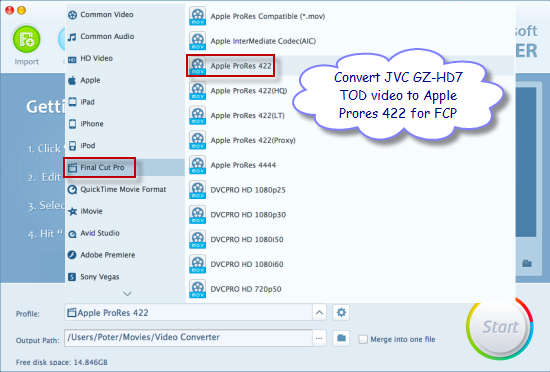Screen dimensions: 550x372
Task: Click the small folder icon in preview panel
Action: 527,263
